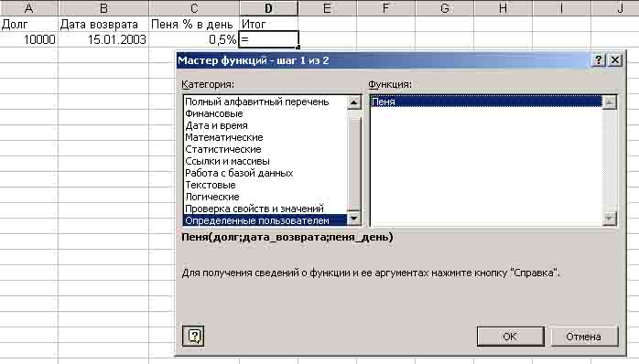639x364 pixels.
Task: Click function list down scroll arrow
Action: 609,219
